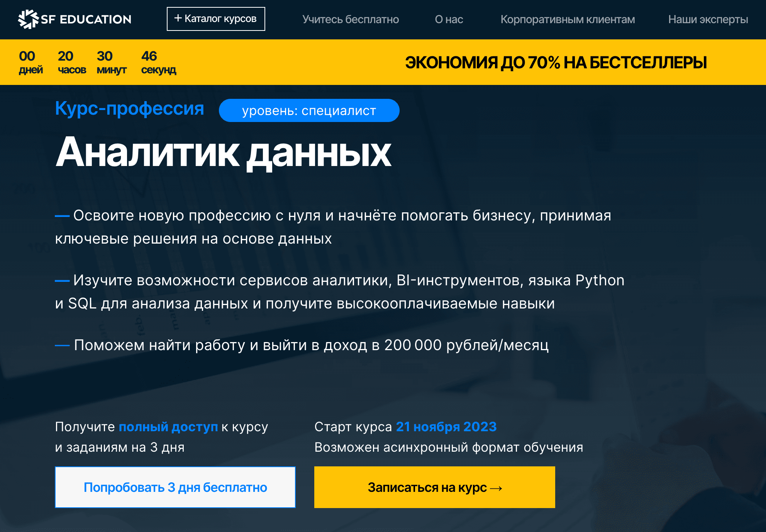Open the Каталог курсов dropdown
The width and height of the screenshot is (766, 532).
[215, 18]
